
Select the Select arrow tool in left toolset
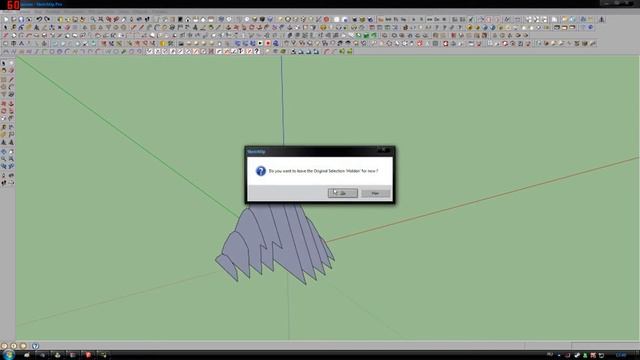coord(4,63)
